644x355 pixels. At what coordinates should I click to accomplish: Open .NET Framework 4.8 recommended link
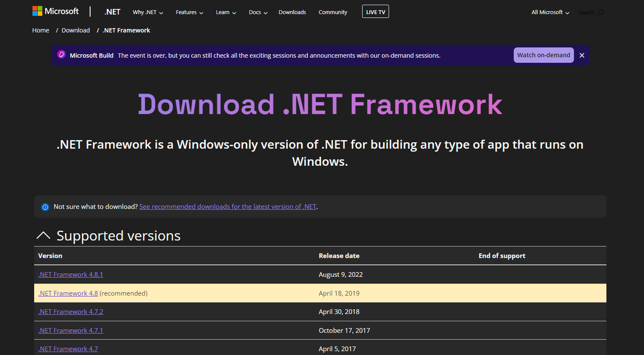[x=68, y=293]
